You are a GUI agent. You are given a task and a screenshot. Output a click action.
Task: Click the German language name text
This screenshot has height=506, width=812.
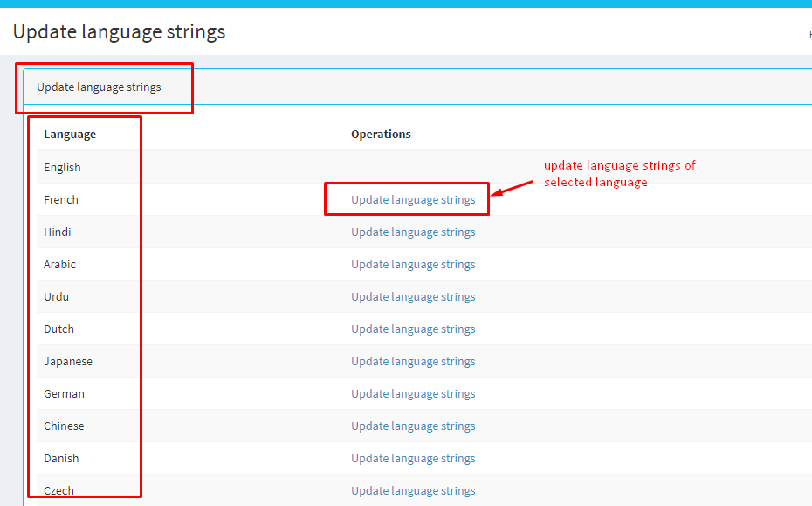[64, 394]
